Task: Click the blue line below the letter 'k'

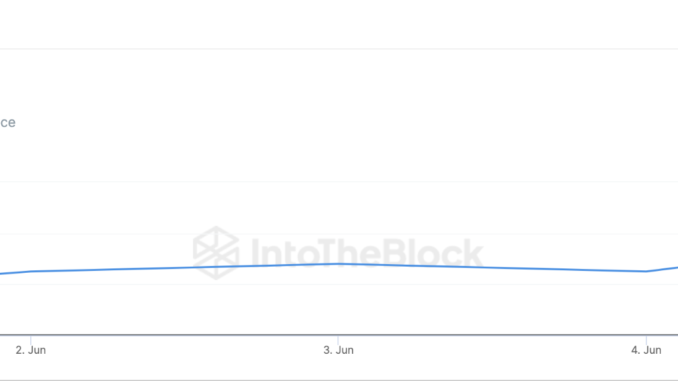Action: (x=473, y=267)
